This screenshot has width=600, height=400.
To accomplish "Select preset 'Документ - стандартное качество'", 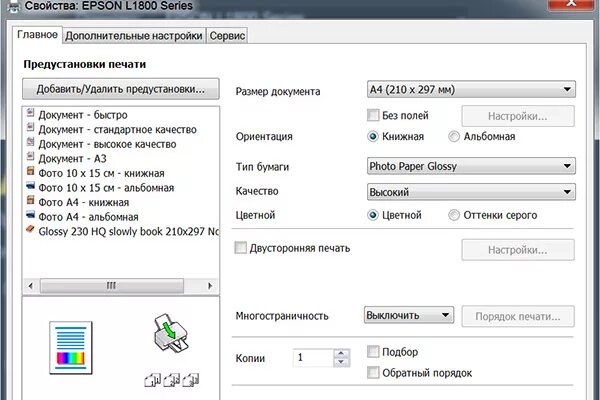I will pyautogui.click(x=117, y=129).
